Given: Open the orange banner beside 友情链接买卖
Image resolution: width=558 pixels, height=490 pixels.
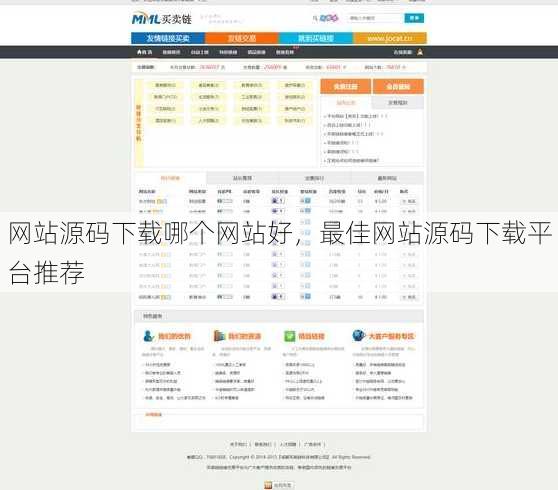Looking at the screenshot, I should tap(242, 38).
